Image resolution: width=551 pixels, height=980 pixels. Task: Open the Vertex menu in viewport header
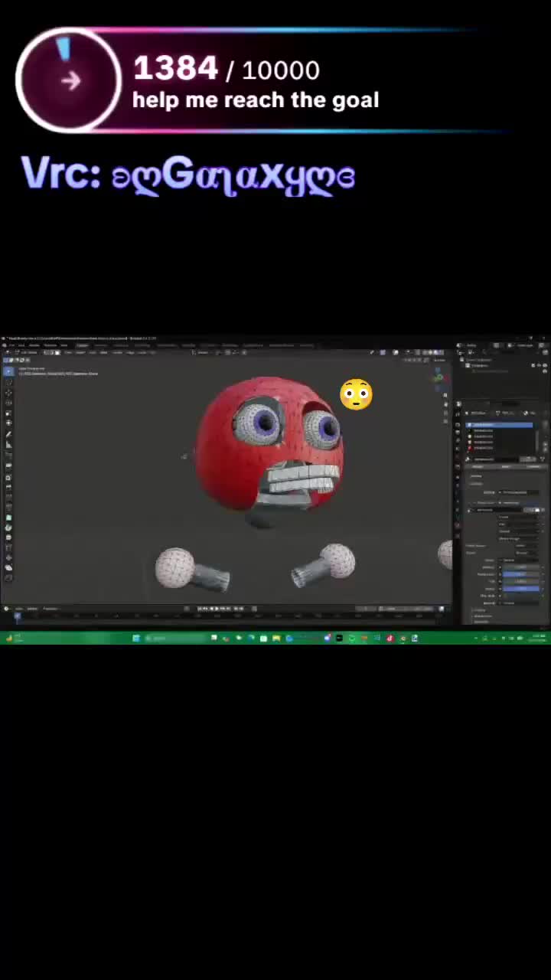point(117,352)
